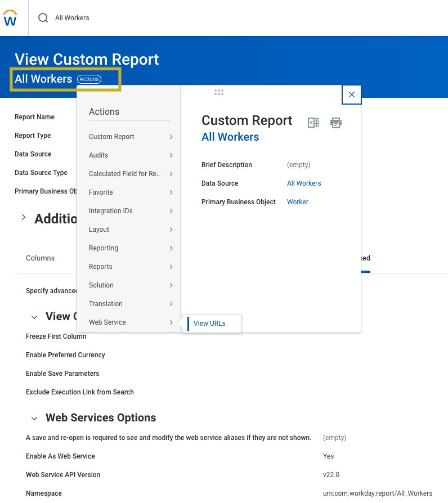Click the search magnifier icon
This screenshot has width=448, height=503.
43,18
